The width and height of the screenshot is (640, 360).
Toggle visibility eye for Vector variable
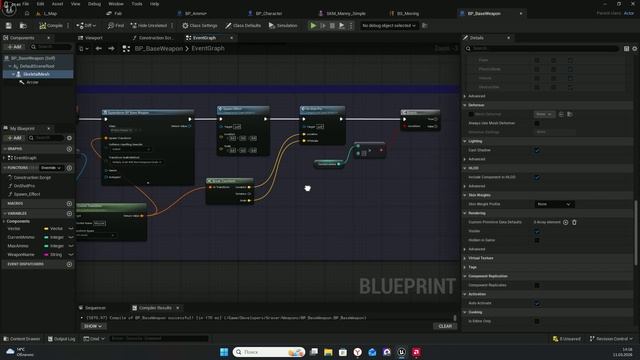tap(71, 229)
